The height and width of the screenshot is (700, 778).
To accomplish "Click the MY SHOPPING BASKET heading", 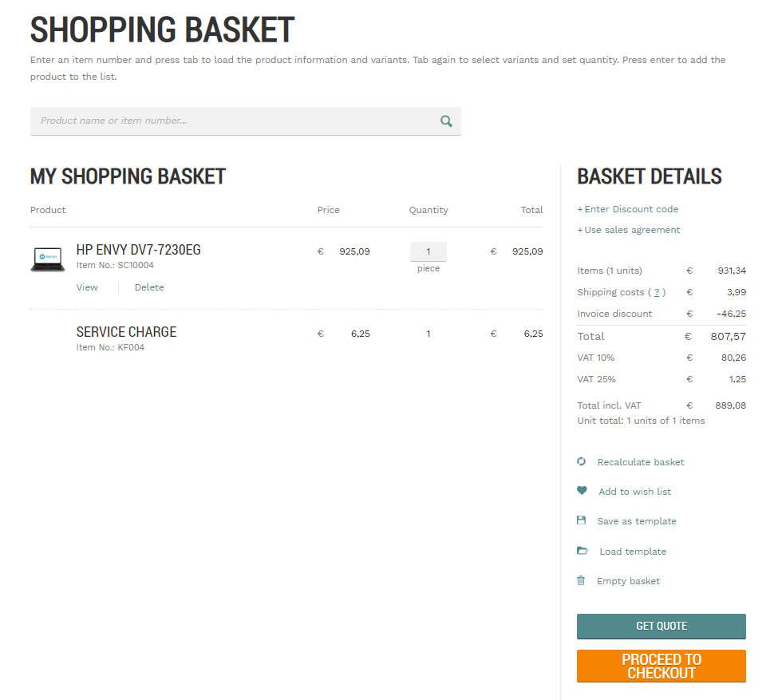I will (x=128, y=176).
